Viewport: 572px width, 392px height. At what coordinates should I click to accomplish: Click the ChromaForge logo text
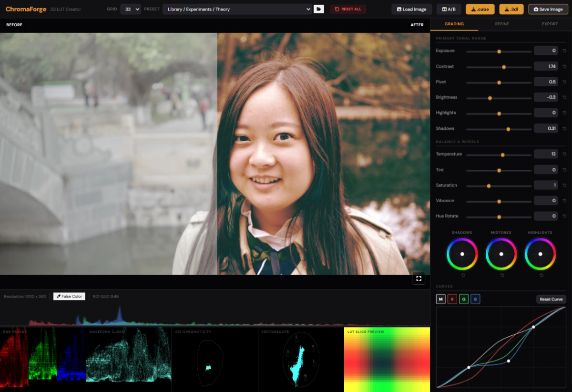[25, 9]
